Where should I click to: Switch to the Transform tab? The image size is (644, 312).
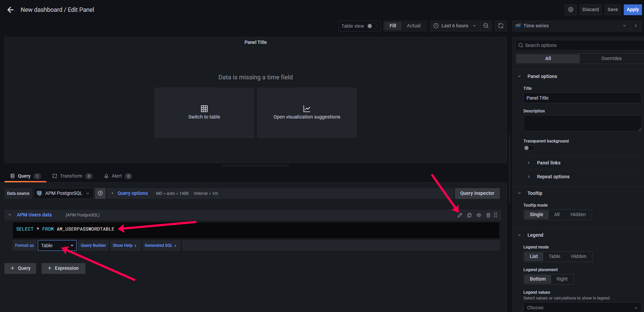click(71, 176)
